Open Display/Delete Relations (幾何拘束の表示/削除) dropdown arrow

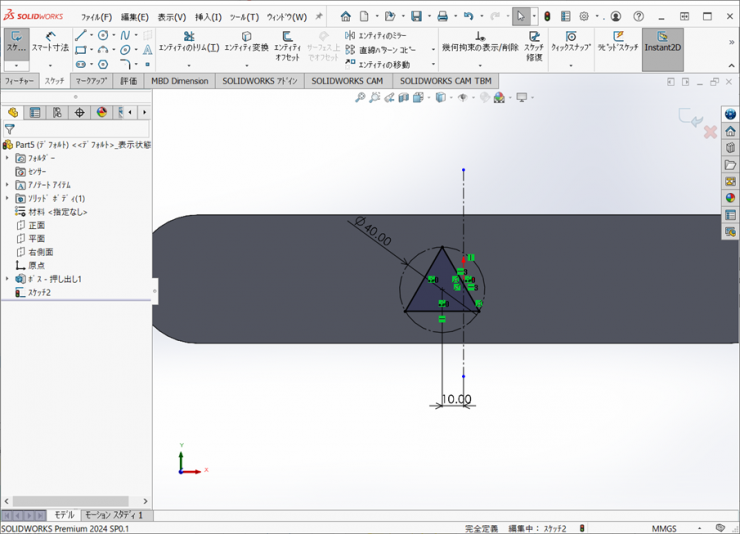480,64
